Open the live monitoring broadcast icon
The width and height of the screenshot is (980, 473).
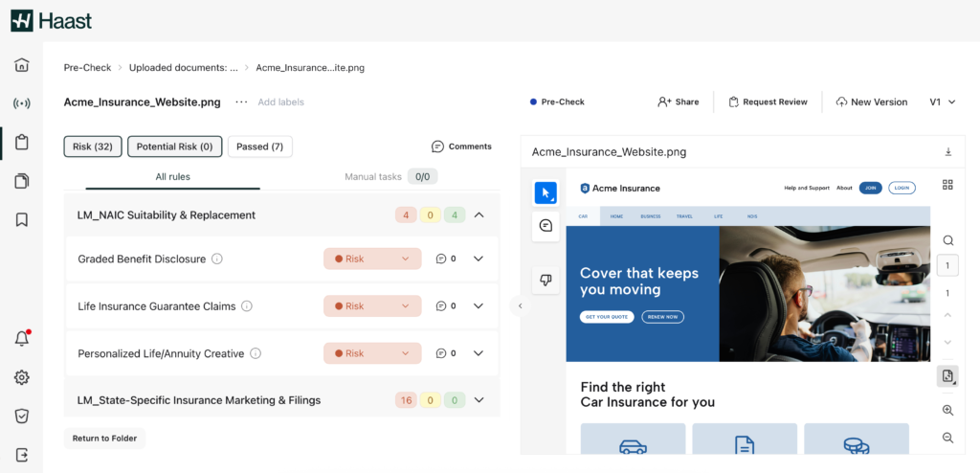(x=22, y=103)
